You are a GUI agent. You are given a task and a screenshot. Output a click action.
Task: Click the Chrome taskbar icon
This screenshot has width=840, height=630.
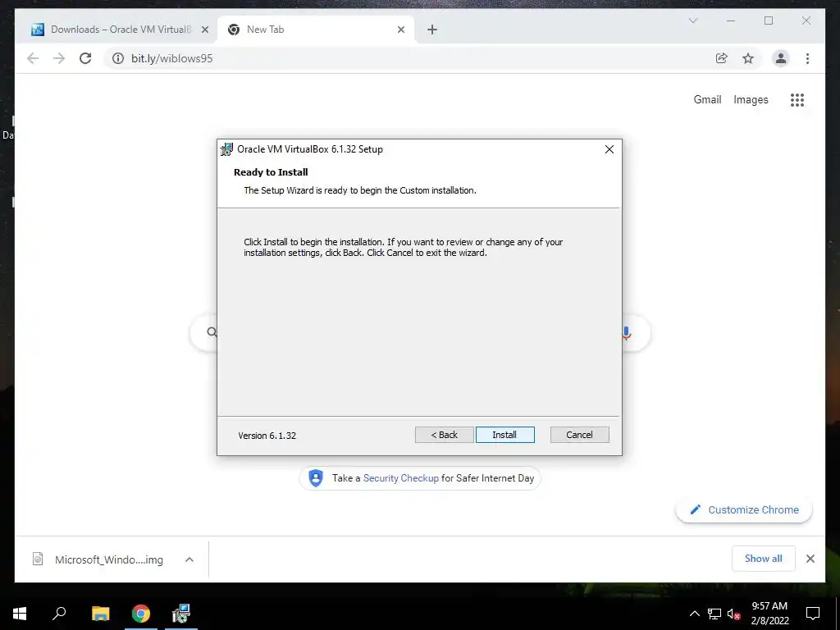141,614
